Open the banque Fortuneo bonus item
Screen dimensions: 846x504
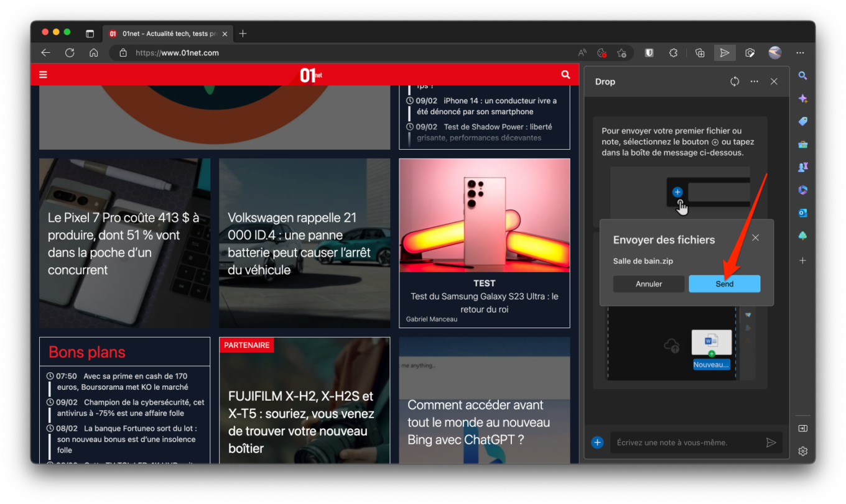tap(127, 439)
